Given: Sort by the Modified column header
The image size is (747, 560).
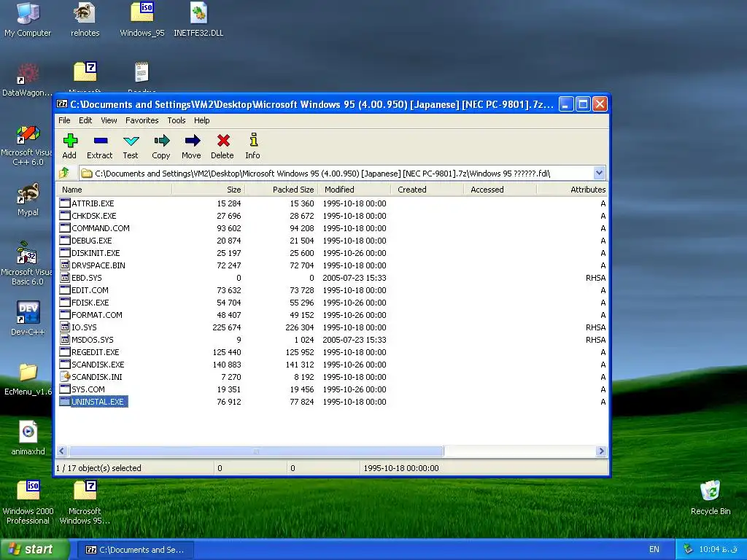Looking at the screenshot, I should tap(354, 190).
